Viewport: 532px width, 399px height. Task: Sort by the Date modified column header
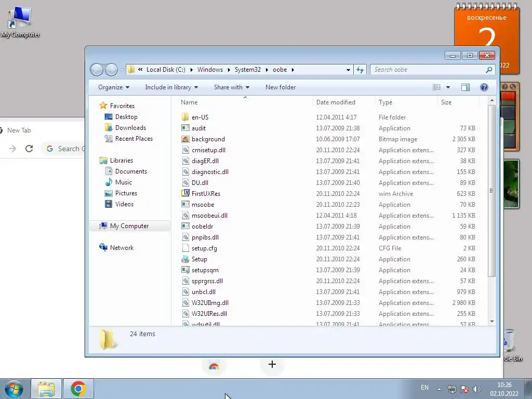(x=344, y=102)
